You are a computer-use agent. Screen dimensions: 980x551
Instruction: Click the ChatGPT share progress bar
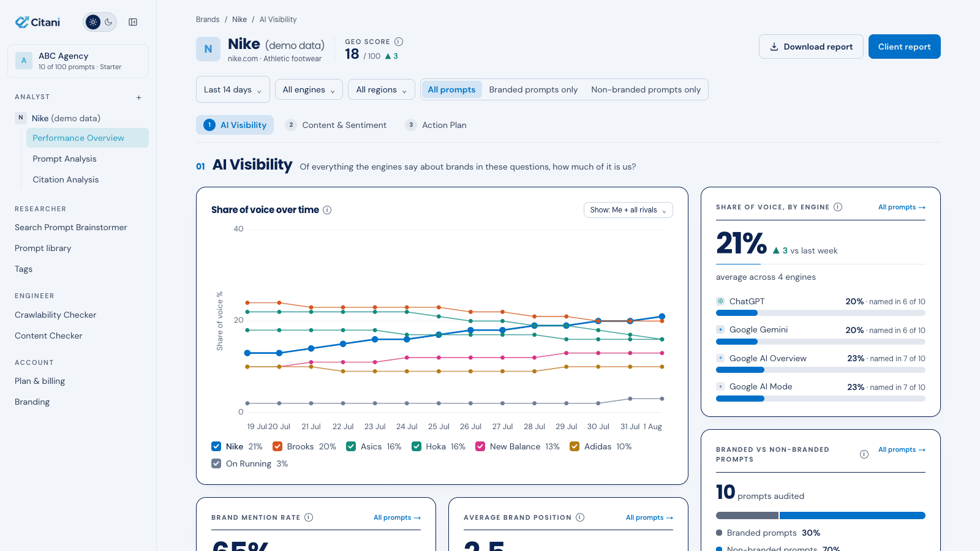821,313
